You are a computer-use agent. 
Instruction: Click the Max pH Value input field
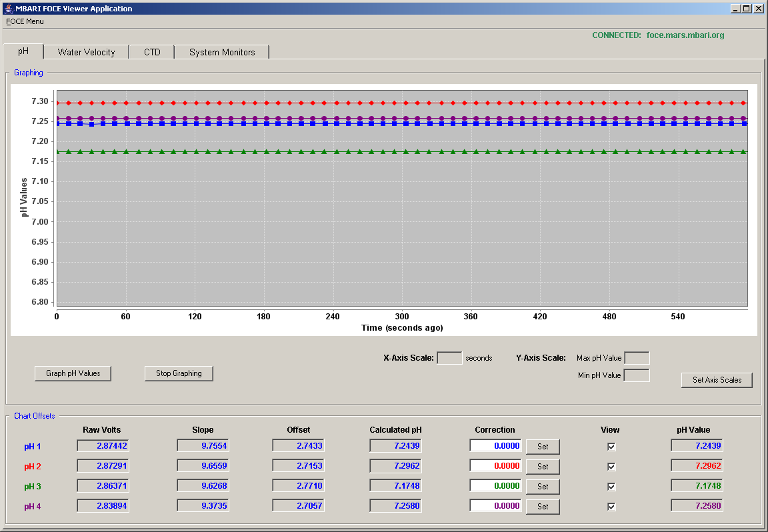click(637, 358)
